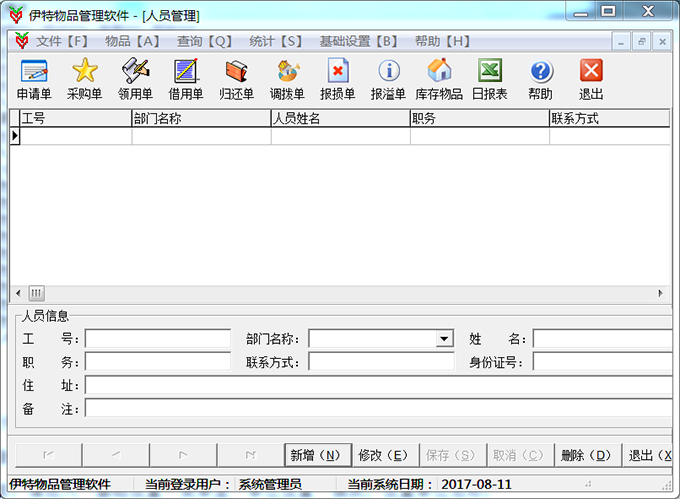Select the first row indicator in grid
Screen dimensions: 680x499
(x=15, y=136)
